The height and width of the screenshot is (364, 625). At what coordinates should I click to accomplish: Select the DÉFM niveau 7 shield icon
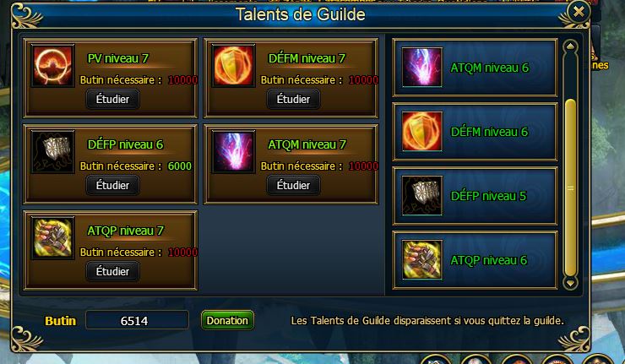point(234,65)
